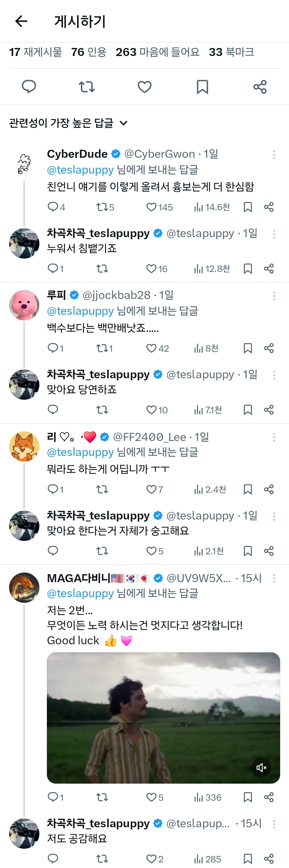This screenshot has width=289, height=868.
Task: Open the video thumbnail of man in field
Action: [x=163, y=718]
